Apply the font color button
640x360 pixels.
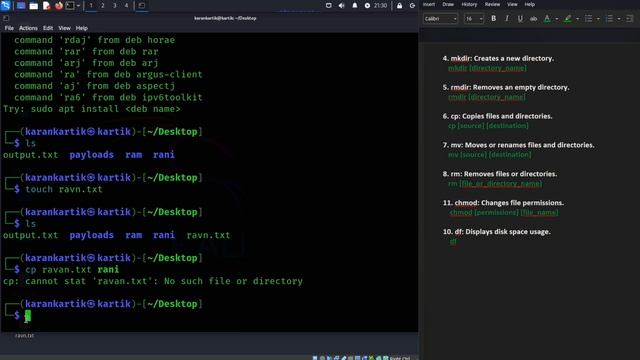pyautogui.click(x=547, y=19)
